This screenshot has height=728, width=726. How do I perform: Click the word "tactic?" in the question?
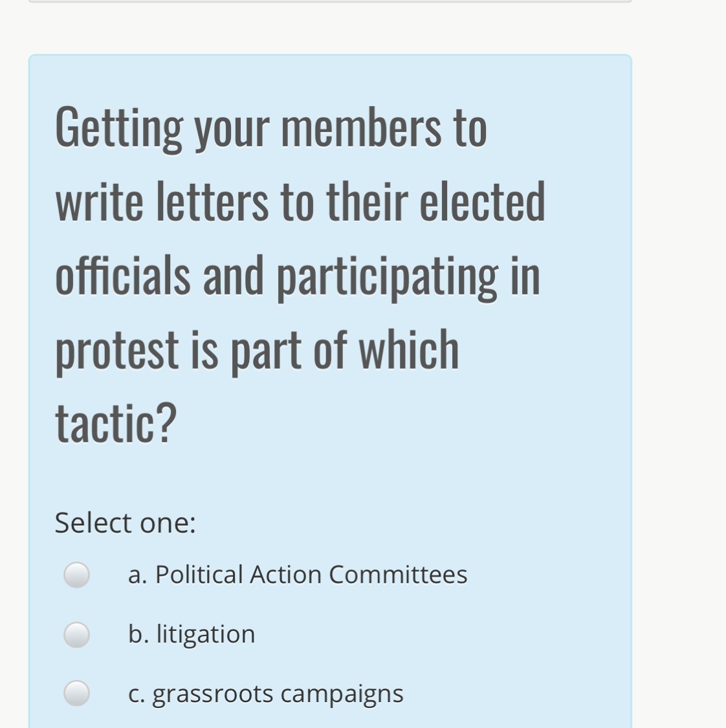[116, 423]
